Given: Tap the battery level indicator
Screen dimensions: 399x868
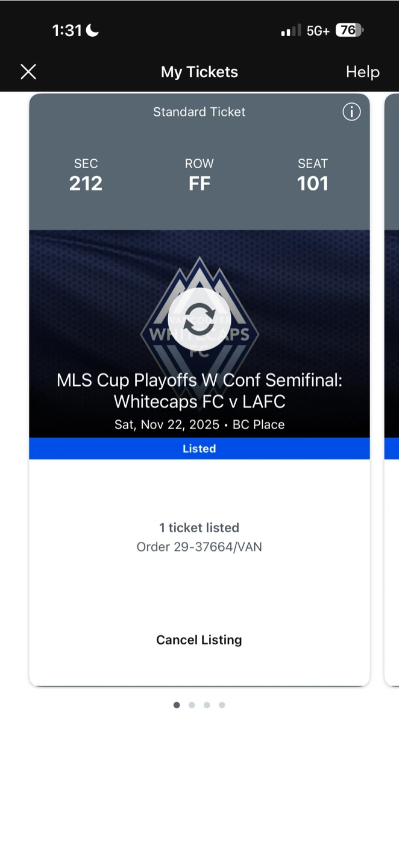Looking at the screenshot, I should click(350, 30).
